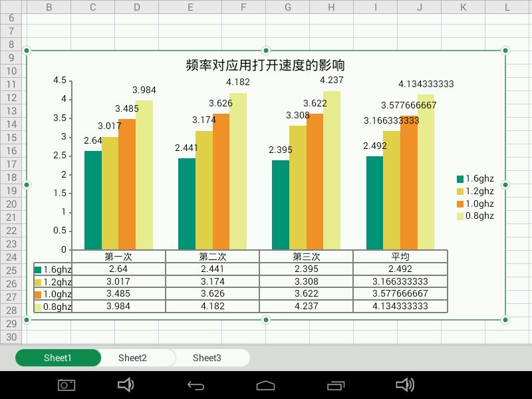The image size is (532, 399).
Task: Click table cell 3.166333333
Action: (400, 281)
